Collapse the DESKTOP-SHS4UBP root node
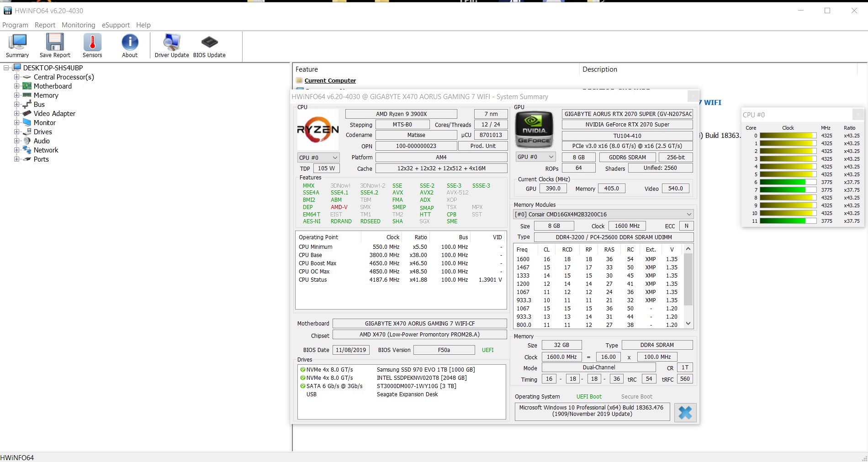This screenshot has width=868, height=462. [6, 68]
